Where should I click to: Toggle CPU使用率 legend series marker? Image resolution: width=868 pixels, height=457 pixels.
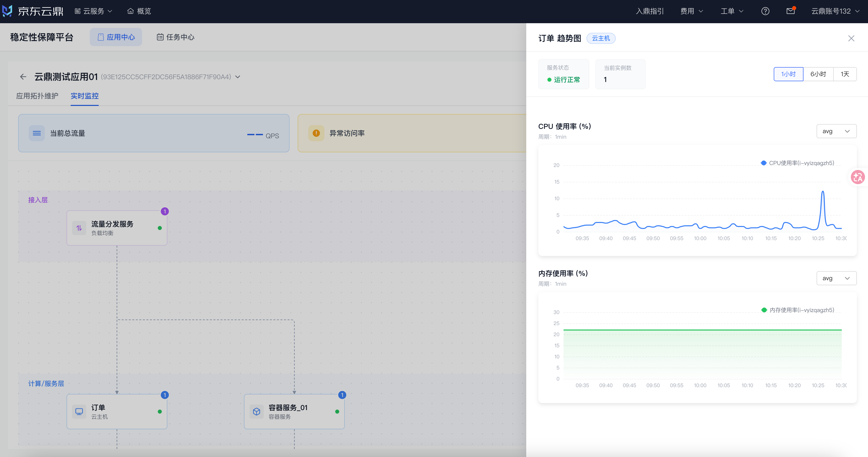[764, 163]
